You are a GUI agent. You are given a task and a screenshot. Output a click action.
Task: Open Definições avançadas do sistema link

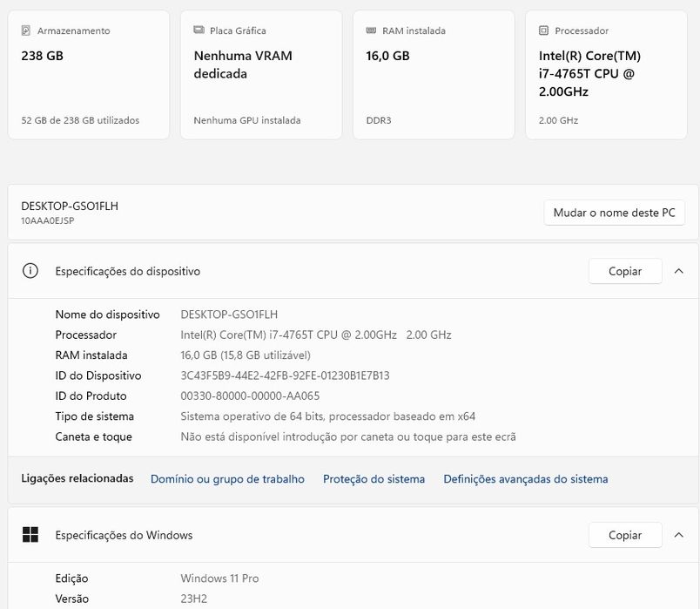tap(525, 478)
